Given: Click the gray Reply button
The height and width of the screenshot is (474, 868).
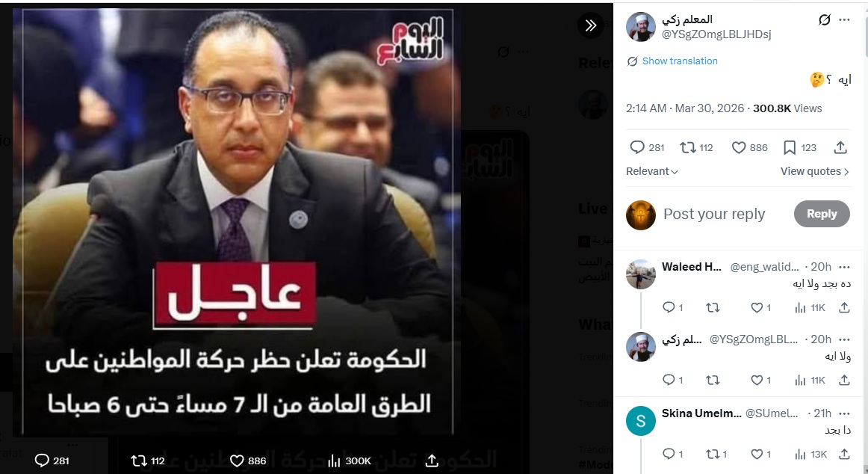Looking at the screenshot, I should coord(822,214).
